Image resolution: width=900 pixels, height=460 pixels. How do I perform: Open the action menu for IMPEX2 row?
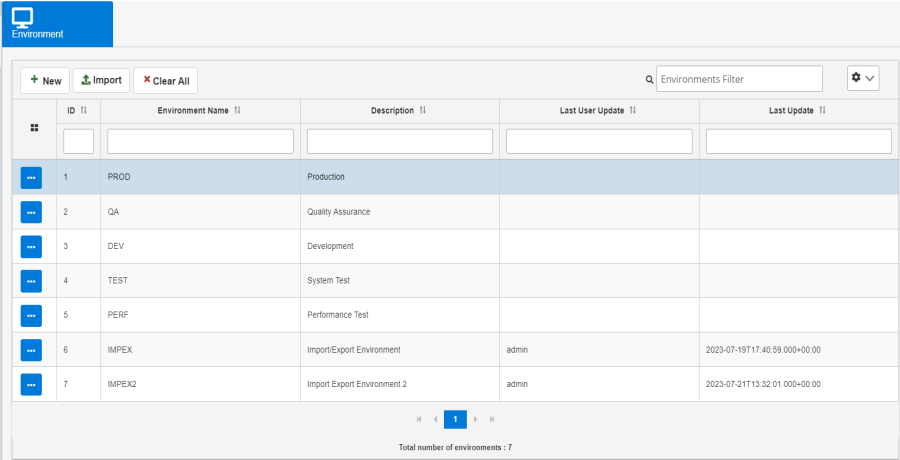[x=31, y=384]
